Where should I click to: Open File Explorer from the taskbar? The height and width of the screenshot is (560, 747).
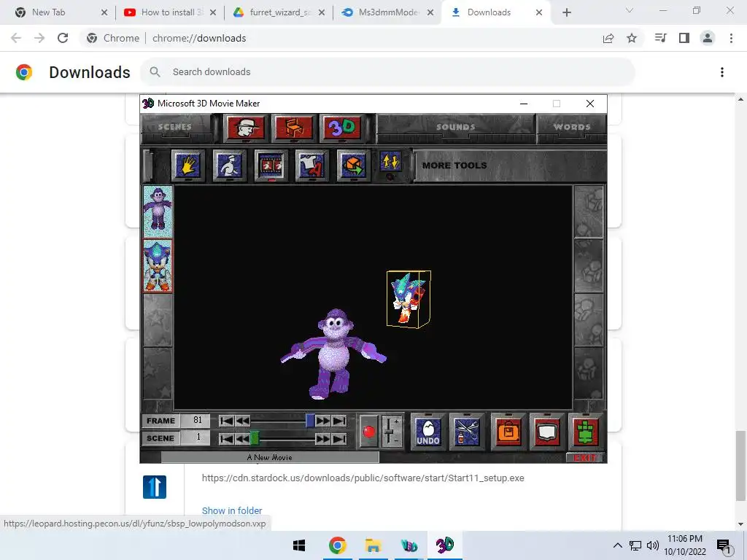(x=373, y=545)
